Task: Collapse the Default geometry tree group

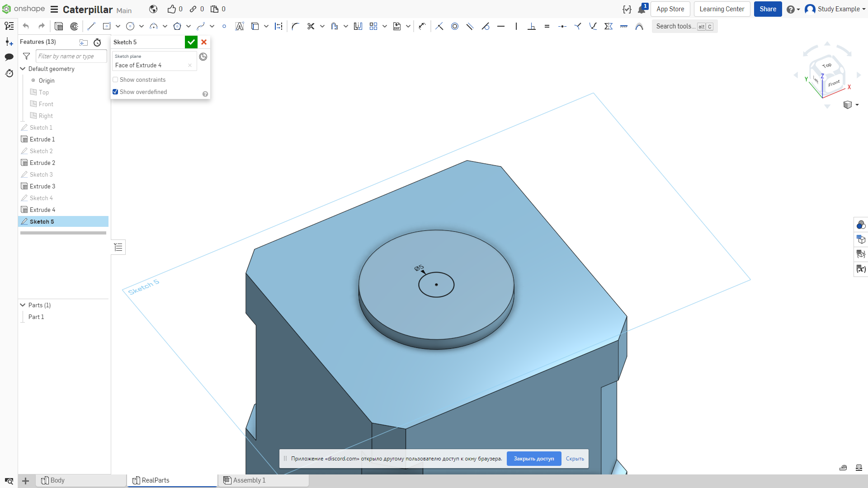Action: point(23,69)
